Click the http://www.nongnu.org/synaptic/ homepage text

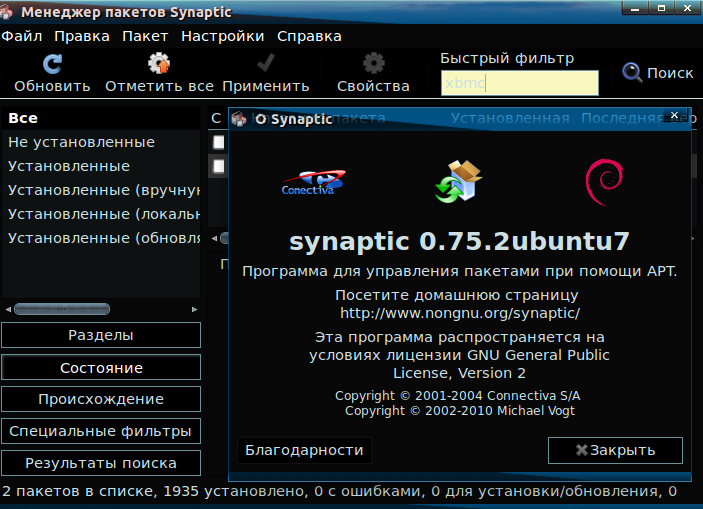click(460, 313)
